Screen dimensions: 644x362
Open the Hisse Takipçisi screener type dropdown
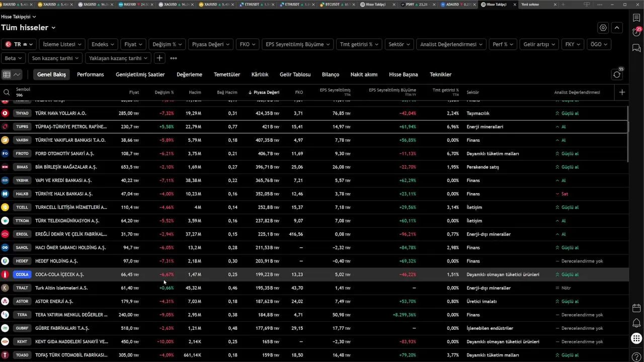click(19, 17)
